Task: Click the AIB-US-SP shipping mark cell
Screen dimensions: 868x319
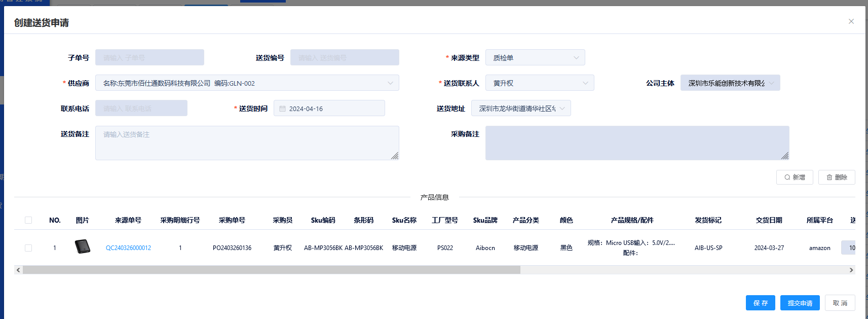Action: coord(708,248)
